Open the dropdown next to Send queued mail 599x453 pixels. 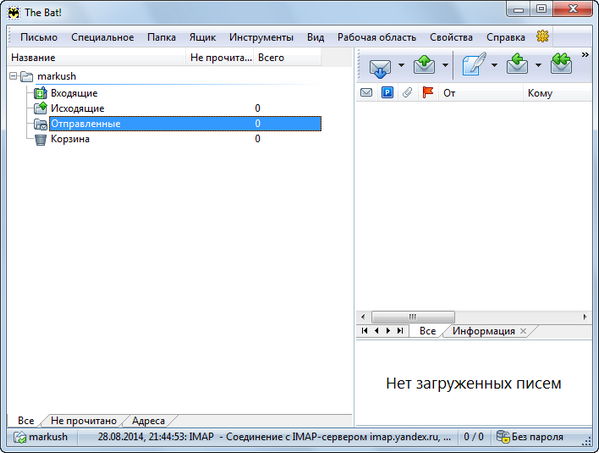(445, 65)
